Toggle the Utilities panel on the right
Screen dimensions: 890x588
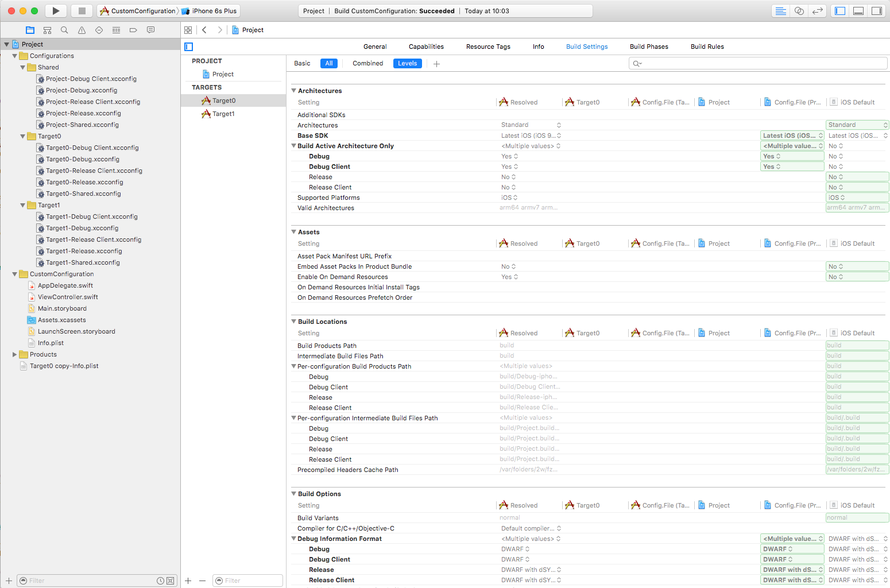pos(877,11)
